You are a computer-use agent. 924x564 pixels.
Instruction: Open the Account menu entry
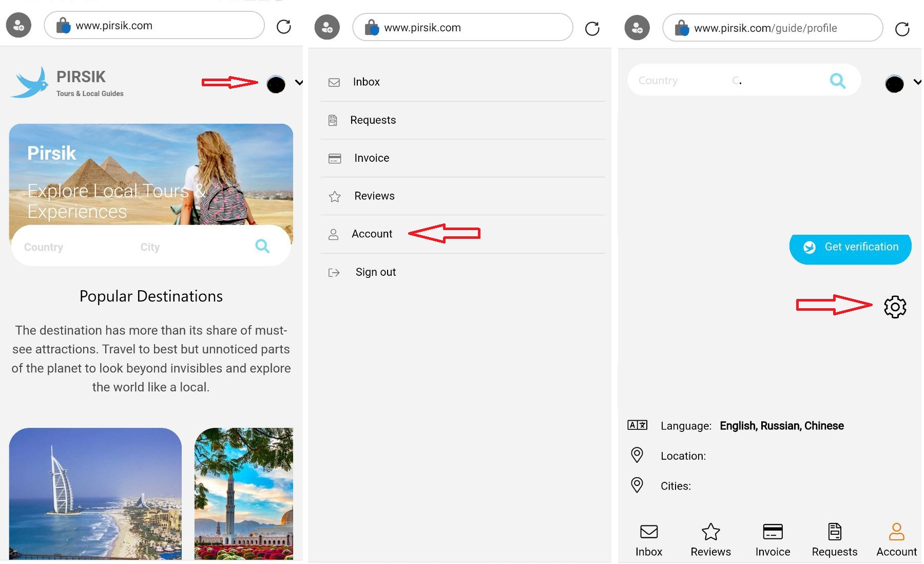pos(372,234)
